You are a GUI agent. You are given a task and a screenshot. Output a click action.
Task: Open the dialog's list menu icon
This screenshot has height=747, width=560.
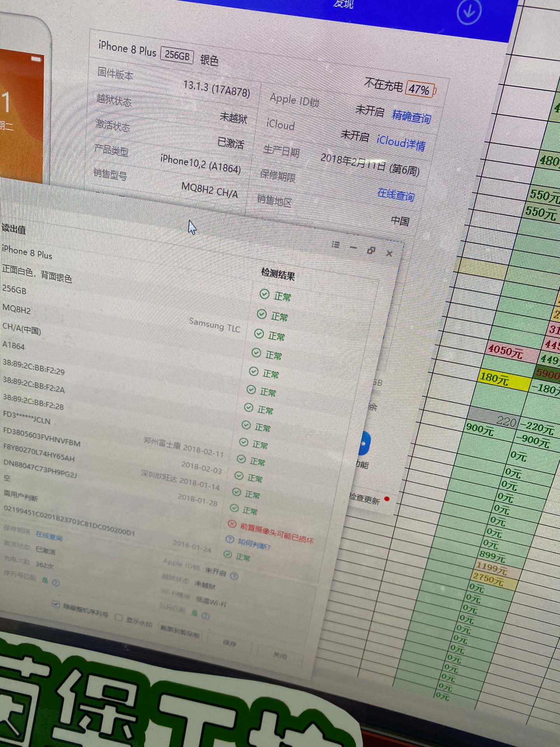coord(336,244)
